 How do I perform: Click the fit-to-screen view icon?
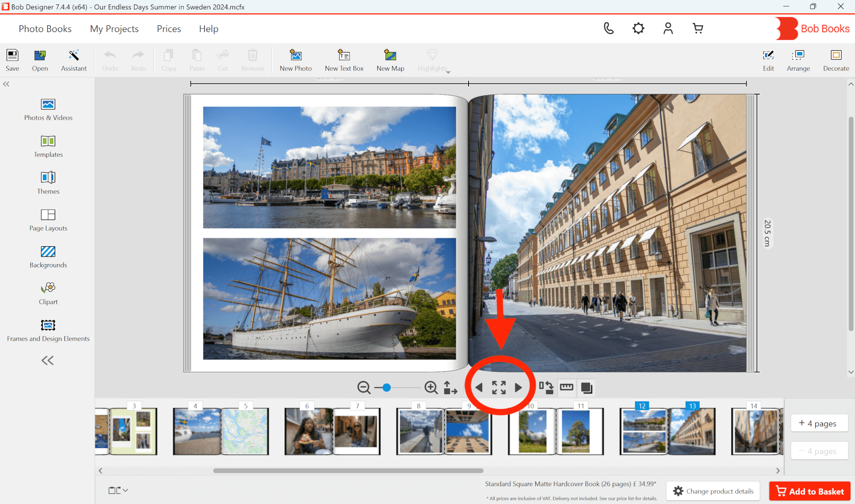click(x=499, y=387)
